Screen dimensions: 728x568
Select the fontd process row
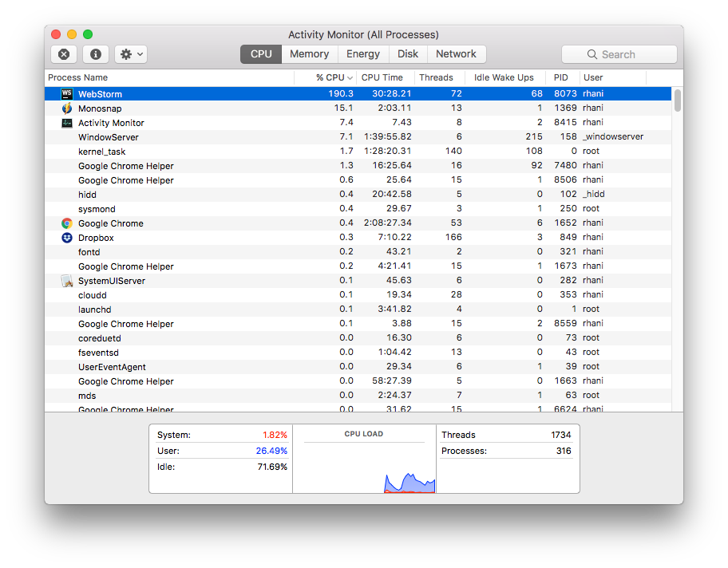(x=358, y=252)
